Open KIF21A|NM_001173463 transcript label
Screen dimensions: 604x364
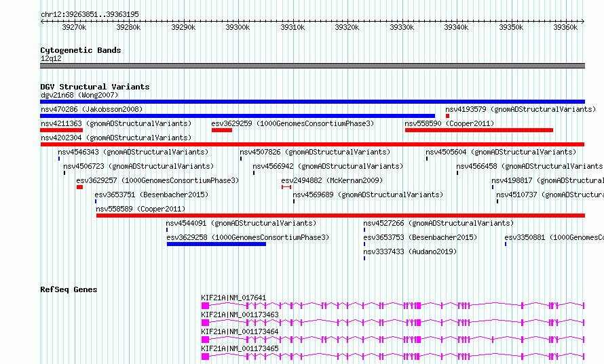coord(240,315)
